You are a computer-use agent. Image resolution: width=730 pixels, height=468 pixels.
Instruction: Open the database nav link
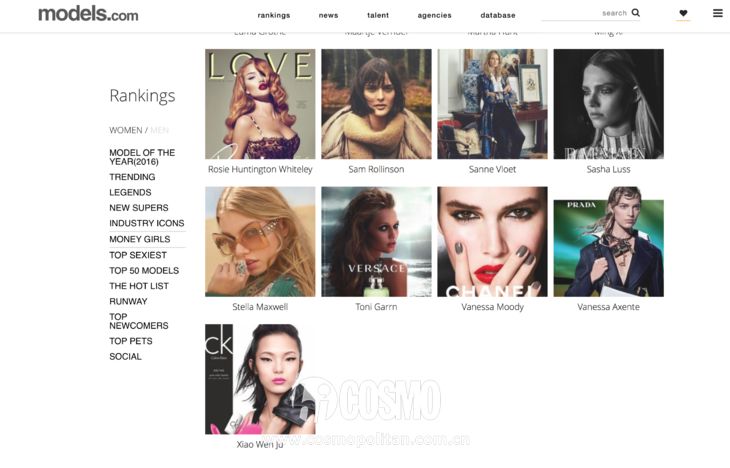[x=498, y=15]
